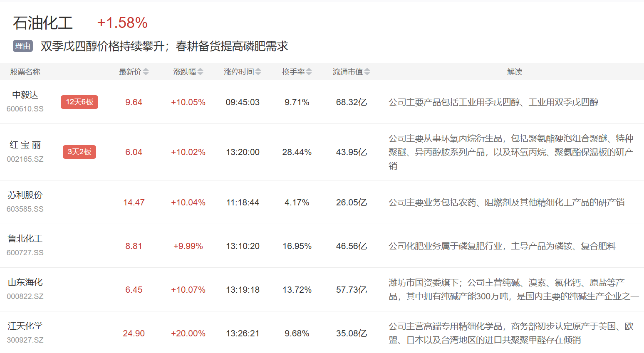
Task: Click price 9.64 in 中毅达 row
Action: tap(134, 102)
